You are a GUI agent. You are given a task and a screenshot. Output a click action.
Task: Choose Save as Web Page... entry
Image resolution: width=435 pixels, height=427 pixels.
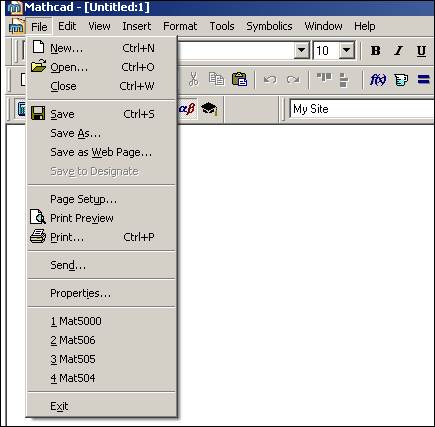[x=101, y=152]
